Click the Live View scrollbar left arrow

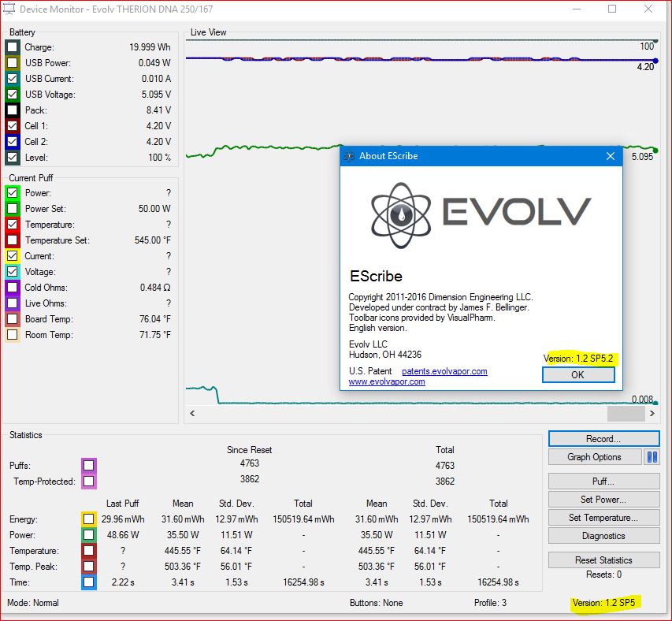[192, 414]
